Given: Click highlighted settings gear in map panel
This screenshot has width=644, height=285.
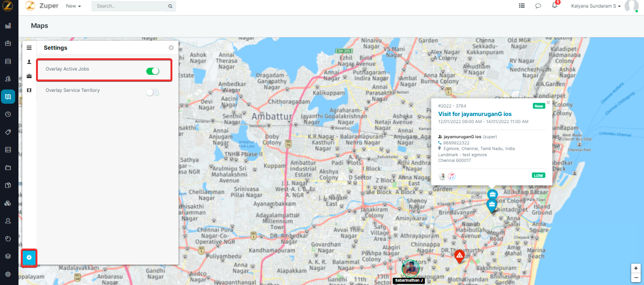Looking at the screenshot, I should [29, 257].
